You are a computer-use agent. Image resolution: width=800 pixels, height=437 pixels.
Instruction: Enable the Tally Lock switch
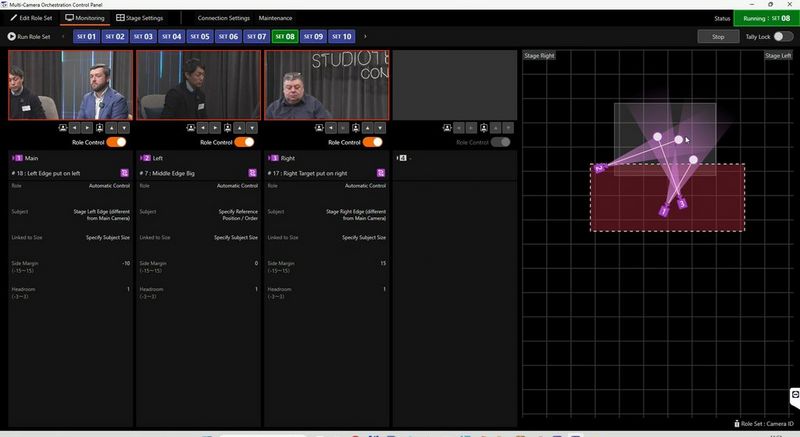pos(783,36)
